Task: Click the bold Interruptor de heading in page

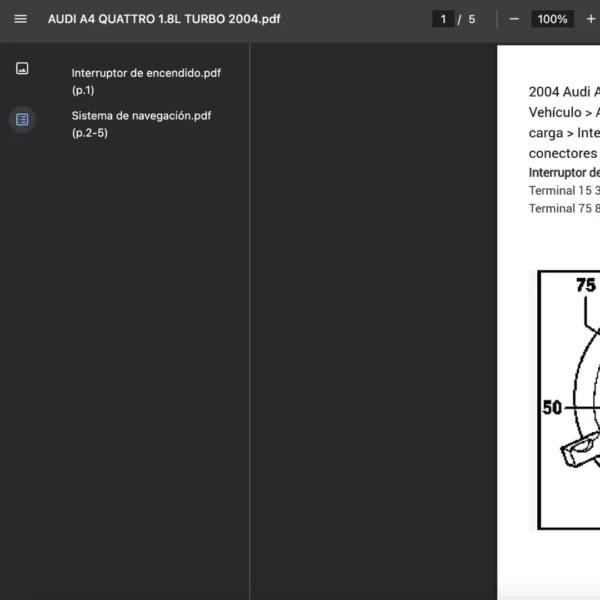Action: (564, 172)
